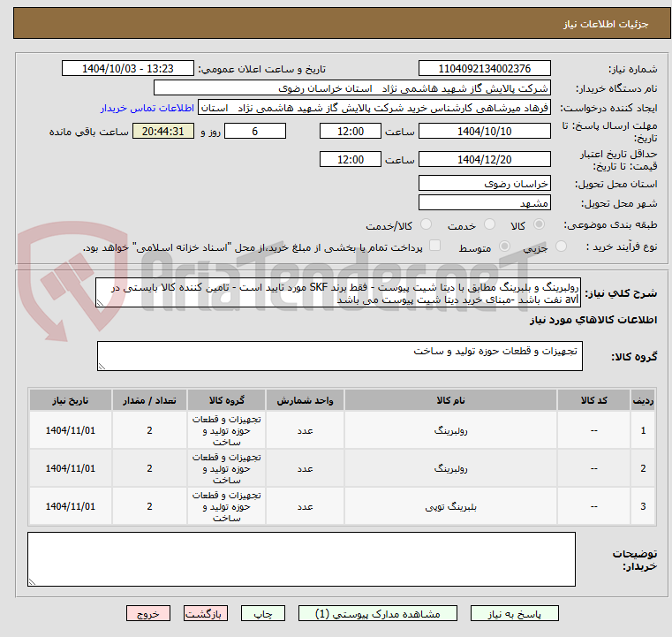
Task: Open اطلاعات تماس خریدار link
Action: 147,108
